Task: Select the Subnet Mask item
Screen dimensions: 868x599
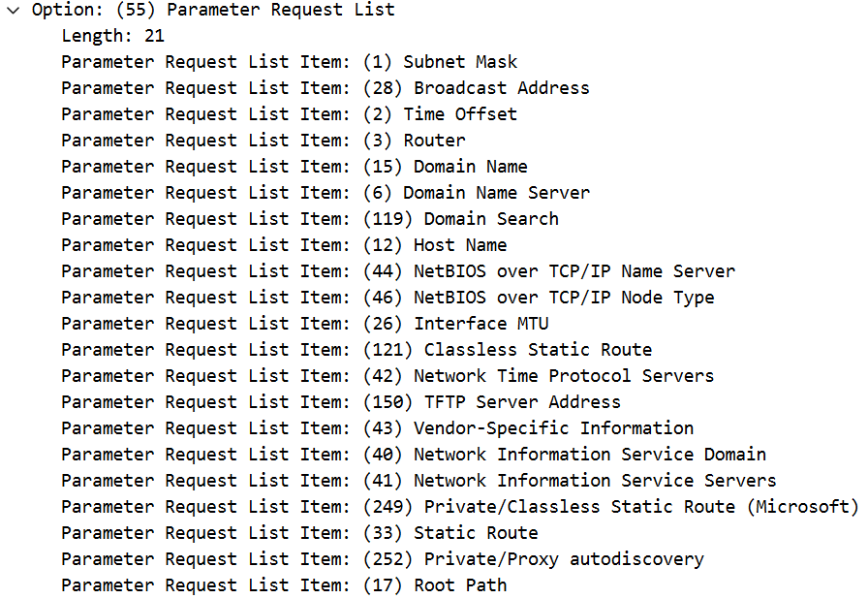Action: point(289,62)
